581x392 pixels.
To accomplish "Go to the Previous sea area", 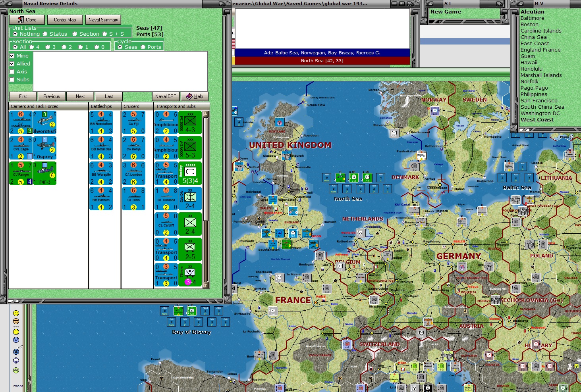I will (52, 96).
